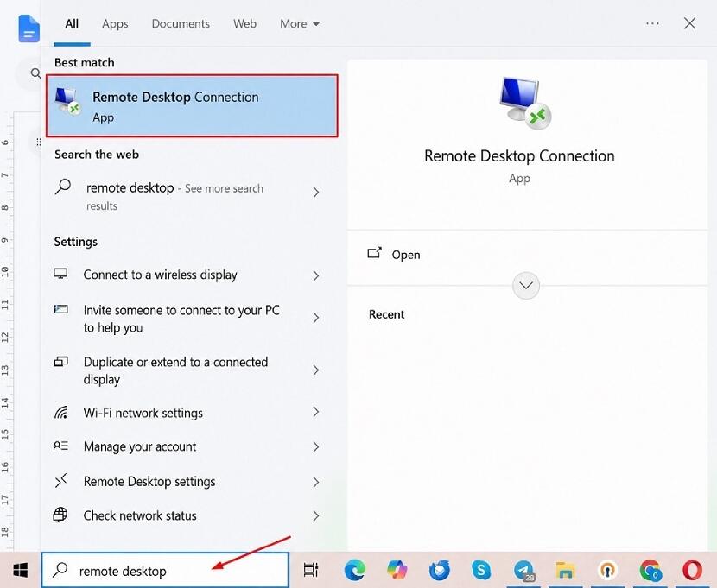The width and height of the screenshot is (717, 588).
Task: Click the Remote Desktop settings arrows icon
Action: click(60, 481)
